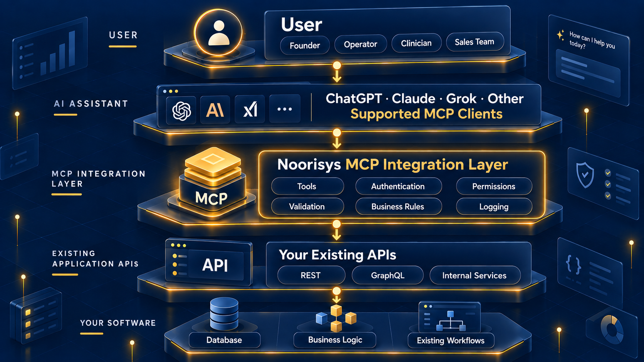
Task: Click the Existing Workflows label
Action: [x=451, y=340]
